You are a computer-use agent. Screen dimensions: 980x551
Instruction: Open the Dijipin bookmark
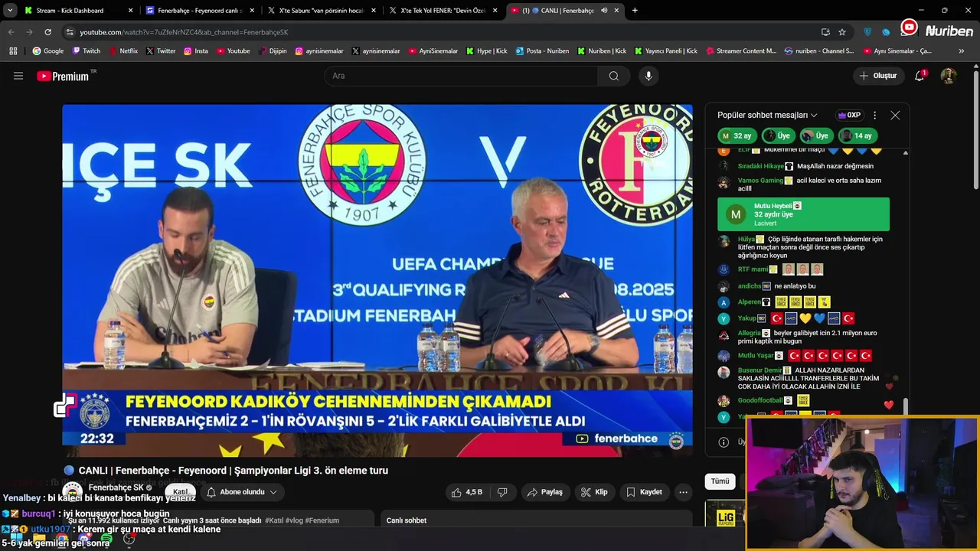(273, 51)
